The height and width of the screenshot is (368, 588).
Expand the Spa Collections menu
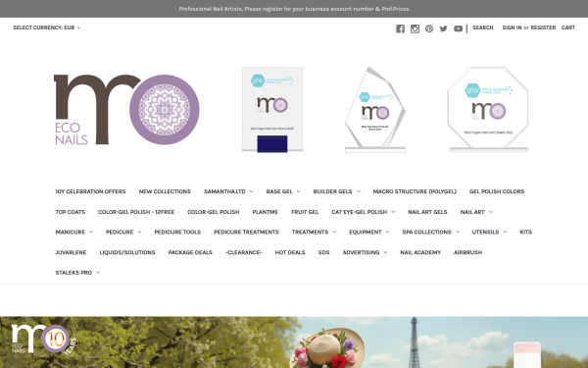430,232
